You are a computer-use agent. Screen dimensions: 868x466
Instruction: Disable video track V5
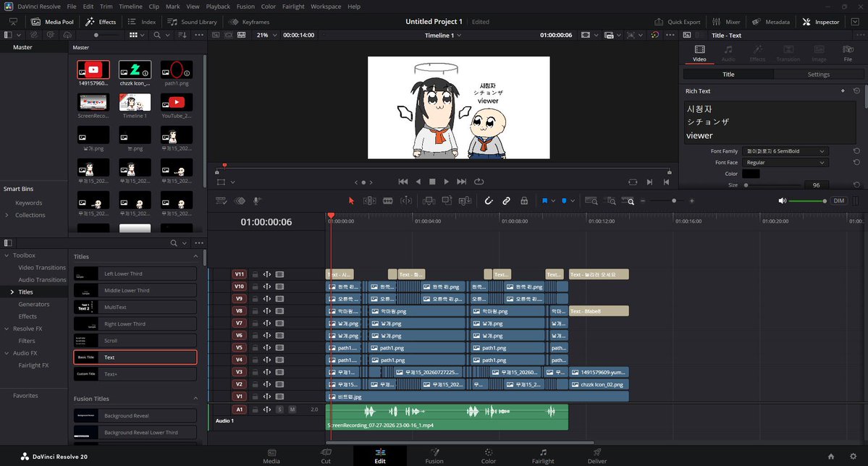pos(279,347)
